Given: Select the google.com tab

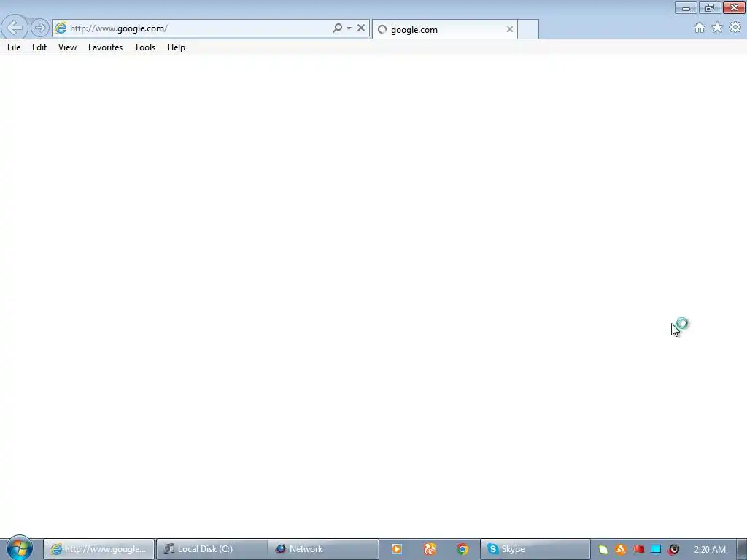Looking at the screenshot, I should [x=444, y=29].
